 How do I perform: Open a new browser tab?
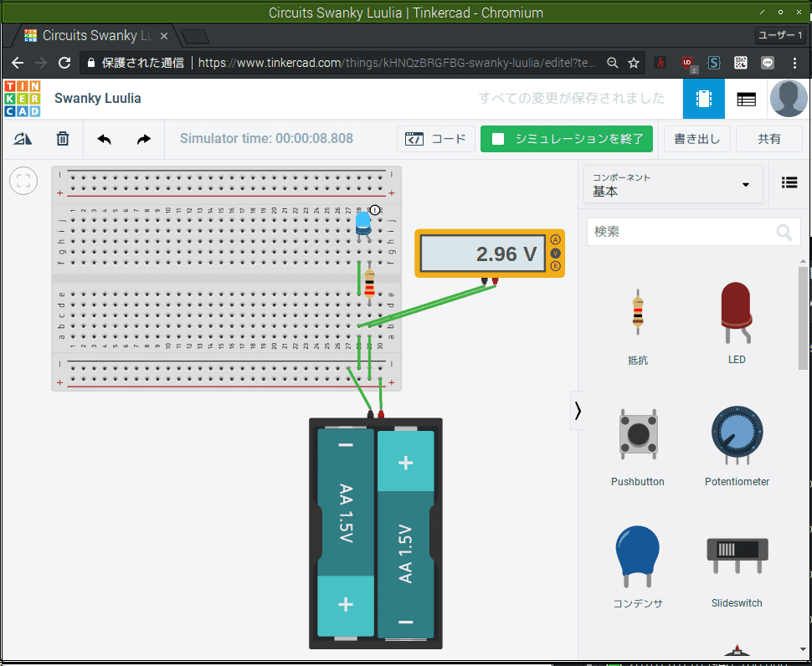[195, 36]
